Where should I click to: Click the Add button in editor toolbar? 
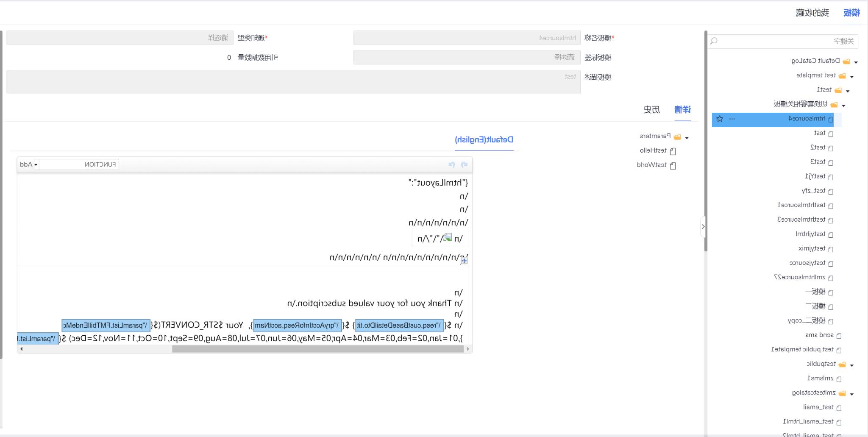[26, 164]
